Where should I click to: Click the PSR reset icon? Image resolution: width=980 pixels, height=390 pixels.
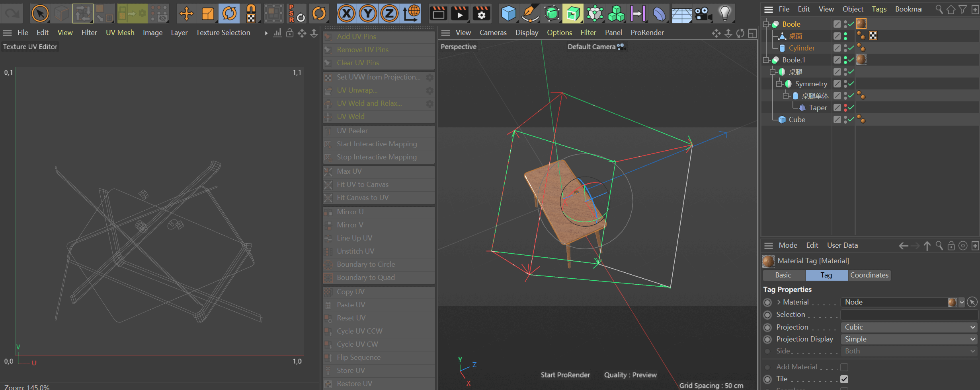[296, 14]
